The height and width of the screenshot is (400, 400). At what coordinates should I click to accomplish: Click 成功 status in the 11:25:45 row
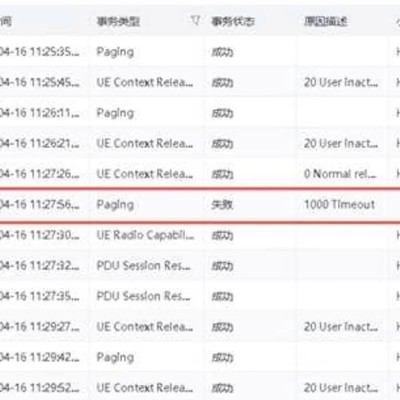pos(222,83)
